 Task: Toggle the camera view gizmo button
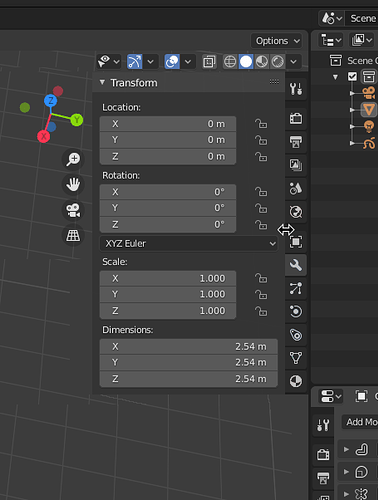[x=73, y=210]
